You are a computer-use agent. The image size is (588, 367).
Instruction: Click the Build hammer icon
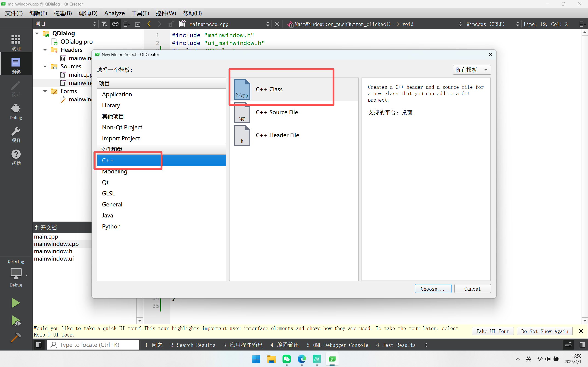16,337
